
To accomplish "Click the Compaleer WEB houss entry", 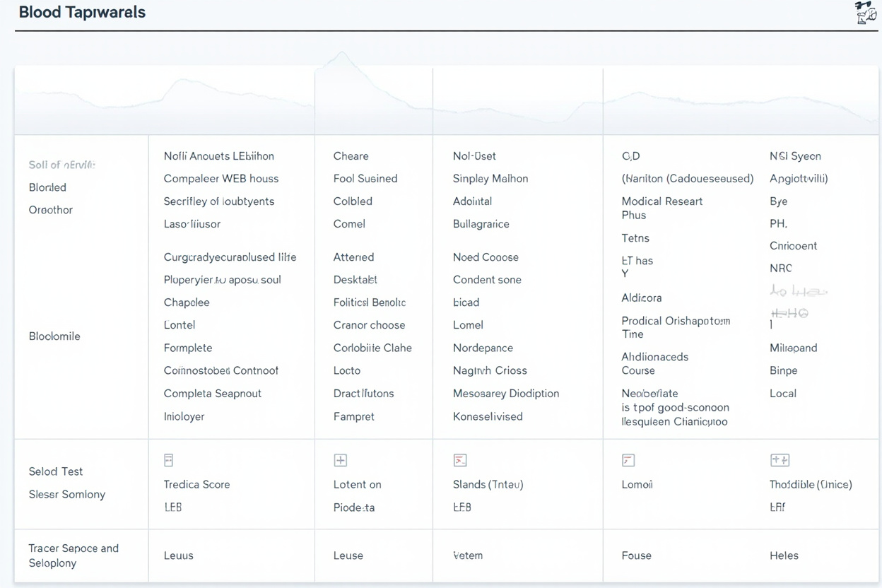I will 221,179.
